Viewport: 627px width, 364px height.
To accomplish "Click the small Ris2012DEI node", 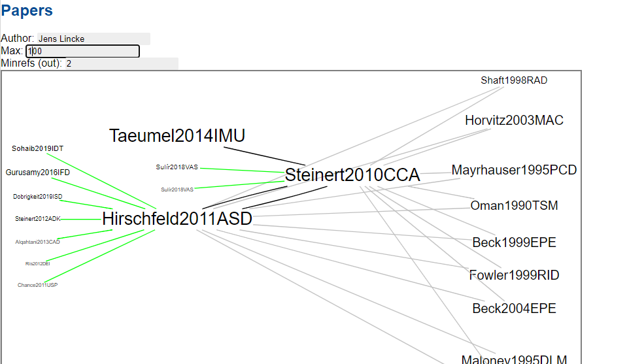I will coord(38,263).
